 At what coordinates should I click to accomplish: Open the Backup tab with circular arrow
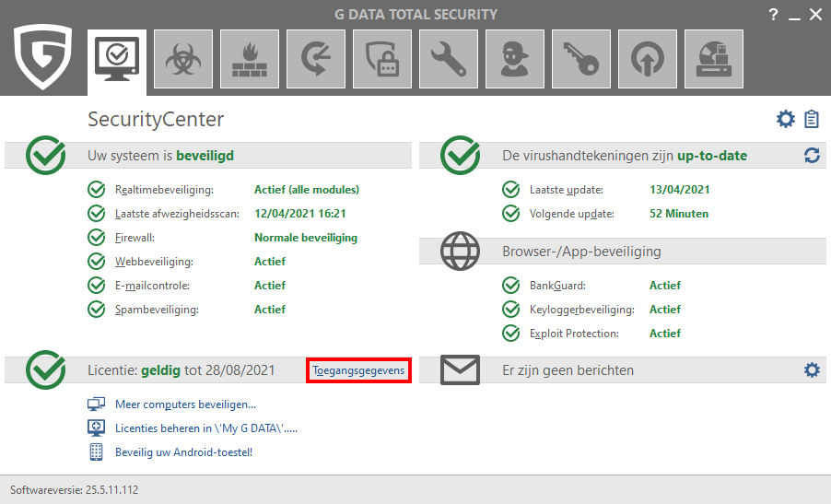click(x=316, y=59)
